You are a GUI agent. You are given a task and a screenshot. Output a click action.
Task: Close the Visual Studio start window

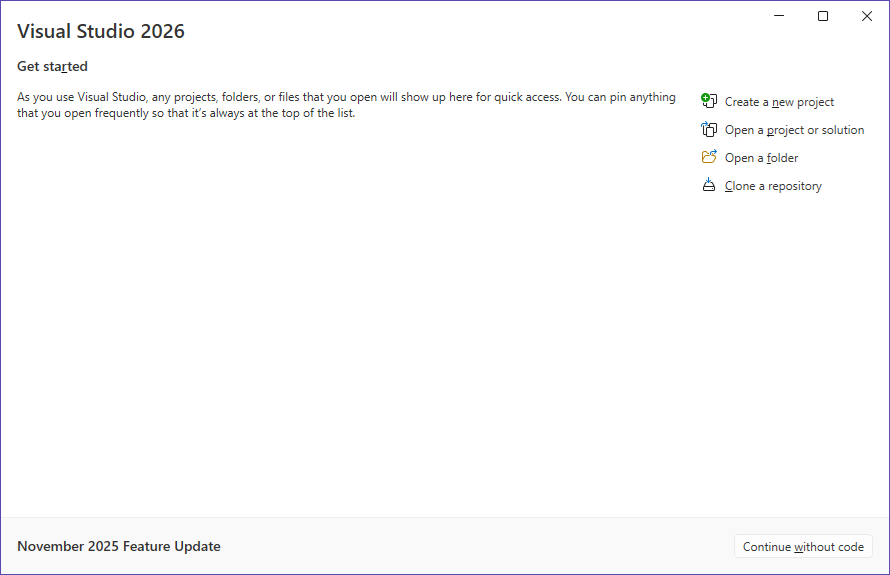tap(867, 16)
